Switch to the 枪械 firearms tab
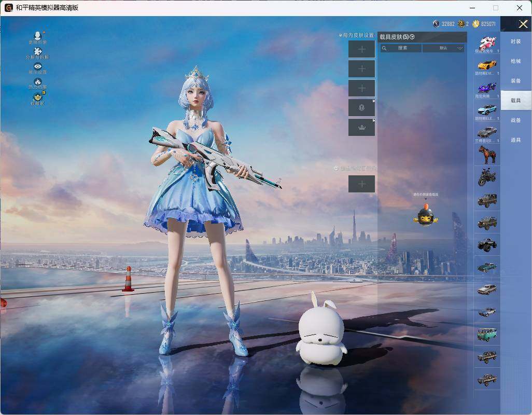This screenshot has width=532, height=415. click(x=516, y=61)
